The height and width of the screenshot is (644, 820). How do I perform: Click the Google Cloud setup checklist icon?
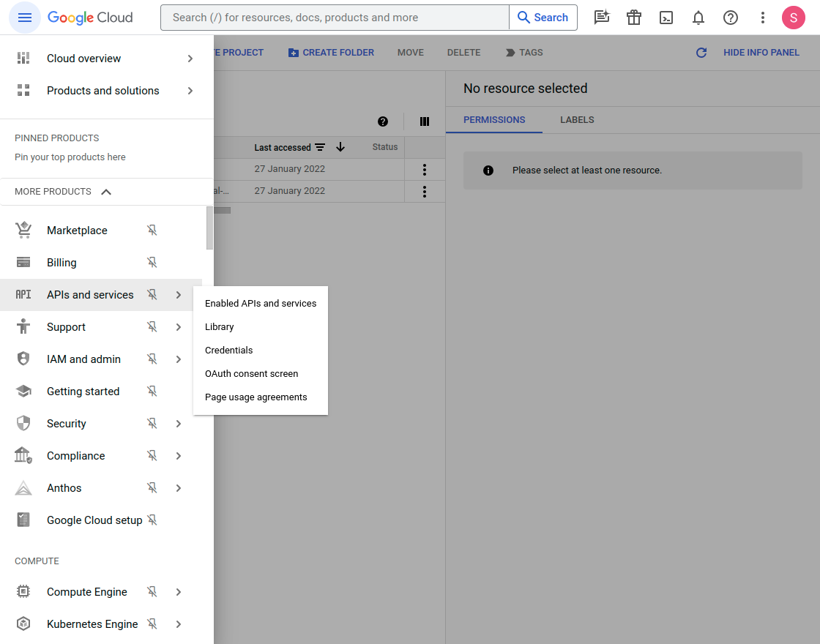[x=23, y=520]
